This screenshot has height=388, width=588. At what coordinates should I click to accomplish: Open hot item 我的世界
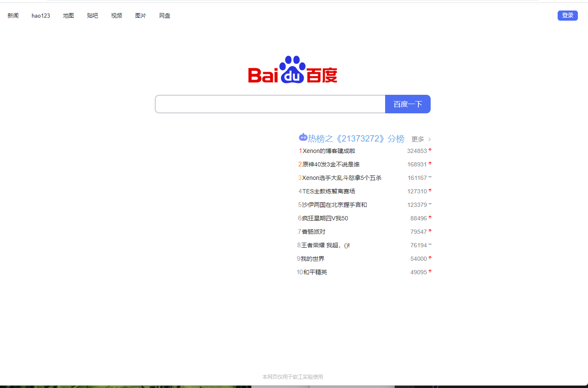click(313, 259)
